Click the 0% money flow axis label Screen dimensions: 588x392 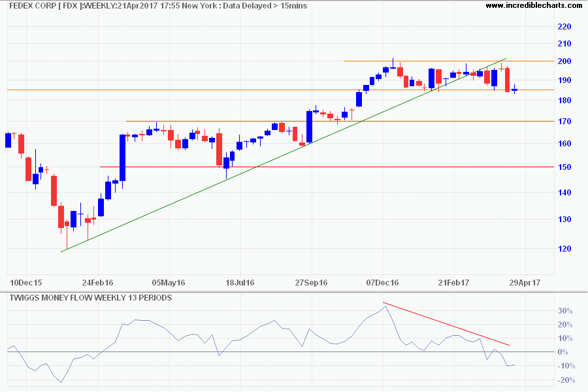pyautogui.click(x=563, y=352)
